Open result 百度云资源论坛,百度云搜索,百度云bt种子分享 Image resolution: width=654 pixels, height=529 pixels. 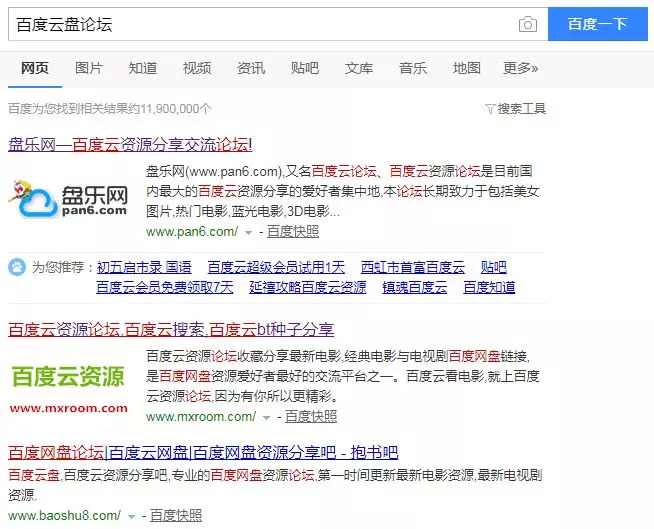click(x=171, y=330)
